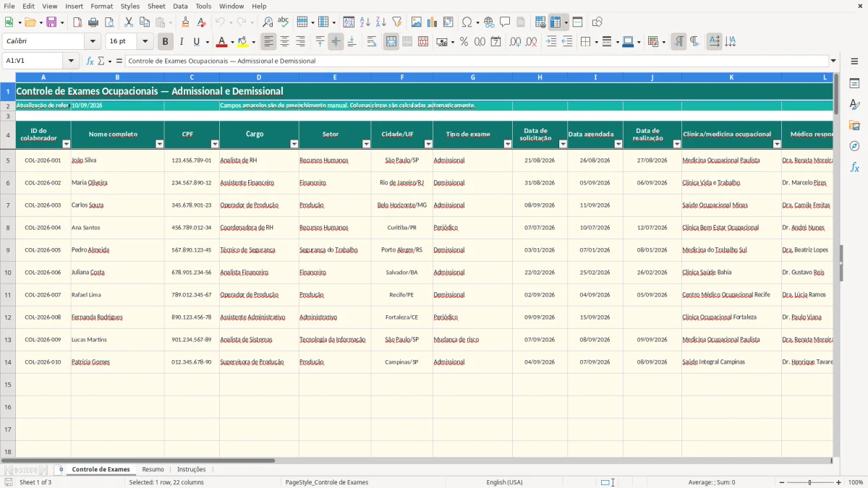Toggle freeze rows and columns
This screenshot has height=488, width=868.
pos(556,22)
